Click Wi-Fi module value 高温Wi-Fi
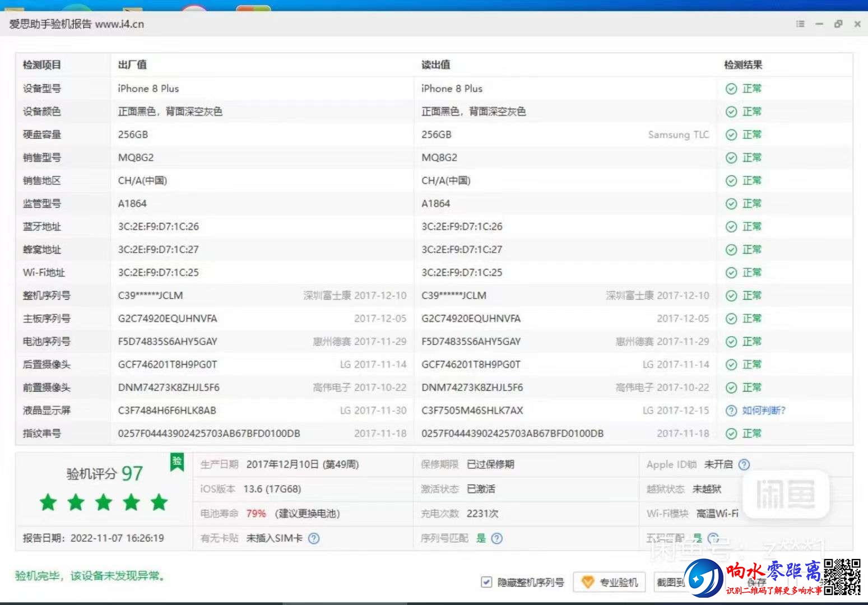Screen dimensions: 868x605 coord(717,514)
